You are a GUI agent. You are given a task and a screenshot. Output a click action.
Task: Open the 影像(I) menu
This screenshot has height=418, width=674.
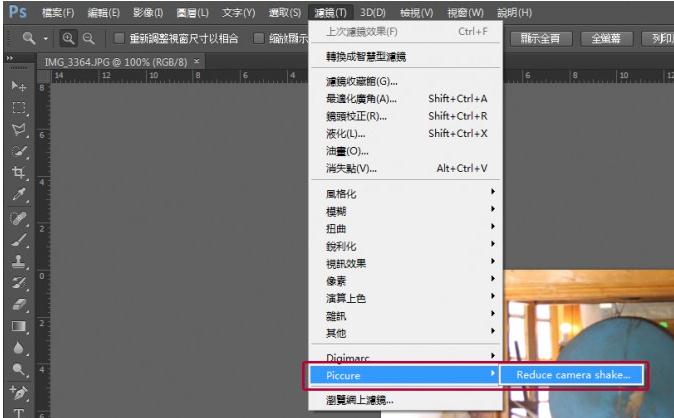(148, 13)
